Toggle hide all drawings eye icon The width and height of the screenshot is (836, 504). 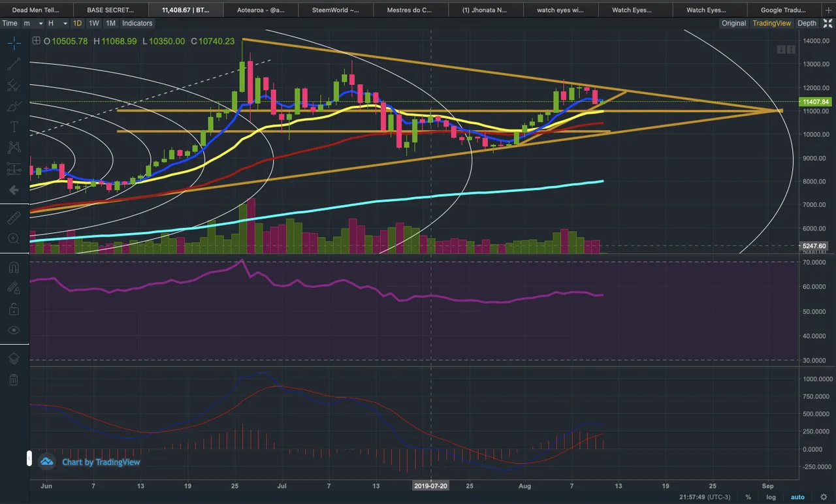pos(14,330)
